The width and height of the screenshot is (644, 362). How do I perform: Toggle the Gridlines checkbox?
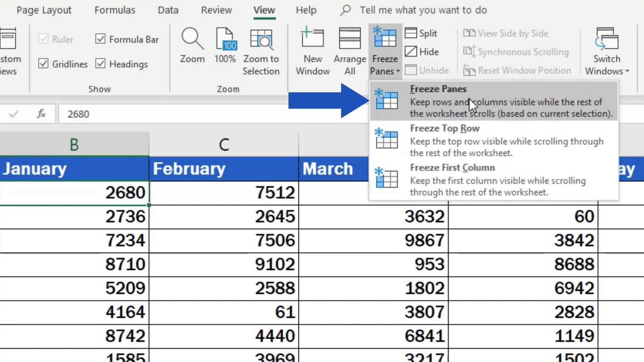click(44, 64)
